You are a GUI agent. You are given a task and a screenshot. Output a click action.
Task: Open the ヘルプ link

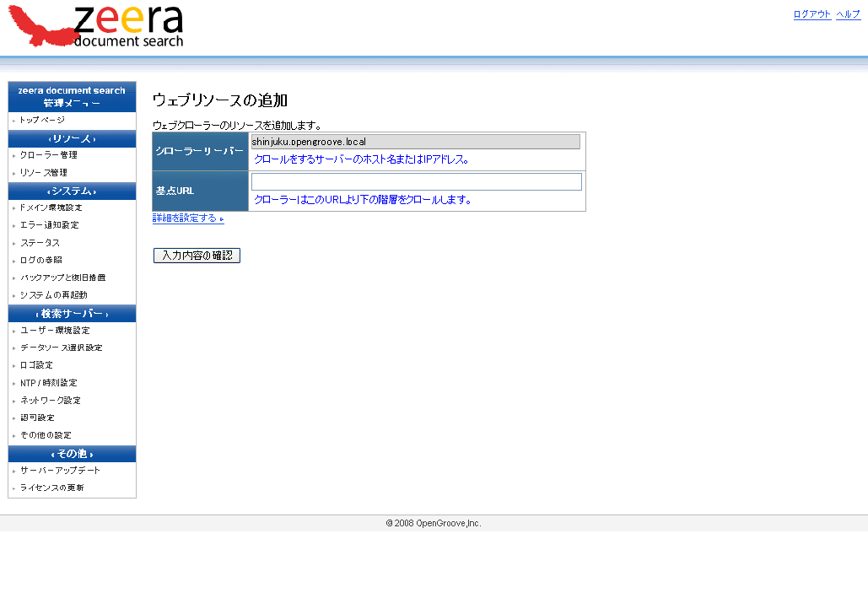pyautogui.click(x=848, y=14)
